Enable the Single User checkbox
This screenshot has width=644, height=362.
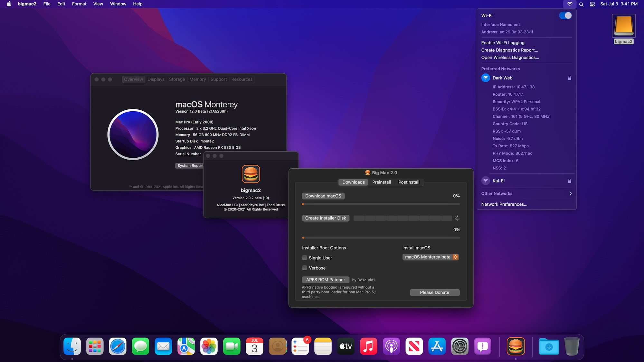coord(304,257)
